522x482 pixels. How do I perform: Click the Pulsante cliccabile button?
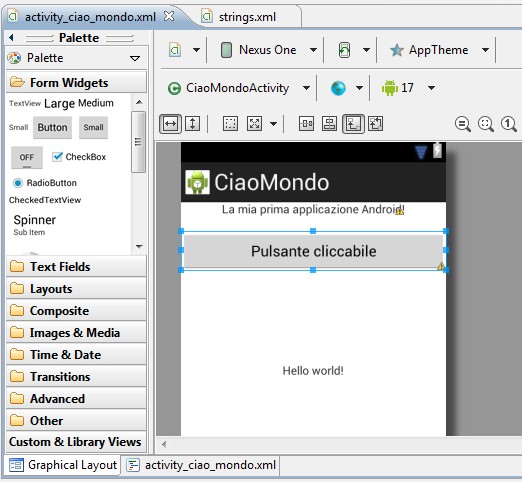[x=313, y=251]
